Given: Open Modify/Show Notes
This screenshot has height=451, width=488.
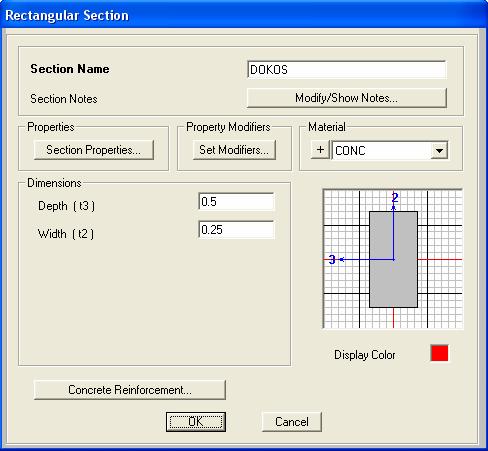Looking at the screenshot, I should 346,98.
